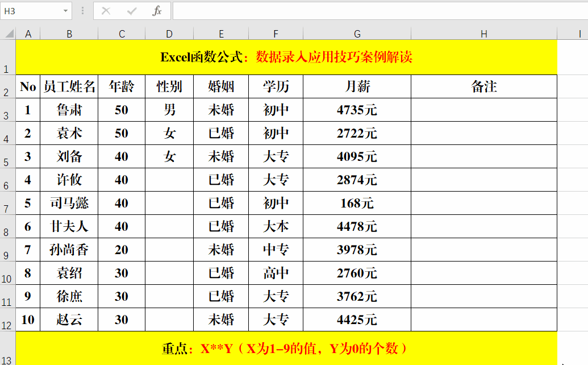Click the Cancel (X) formula bar icon
This screenshot has height=365, width=588.
(x=106, y=11)
